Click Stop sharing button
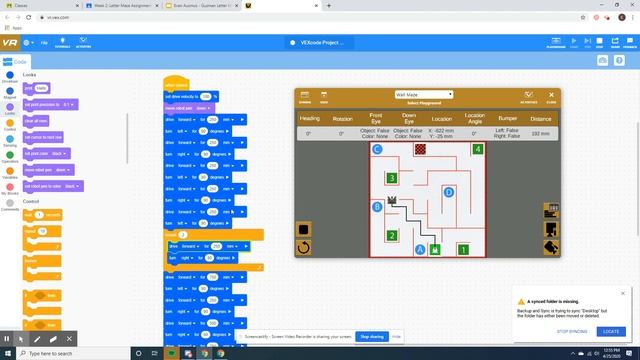640x360 pixels. tap(372, 337)
